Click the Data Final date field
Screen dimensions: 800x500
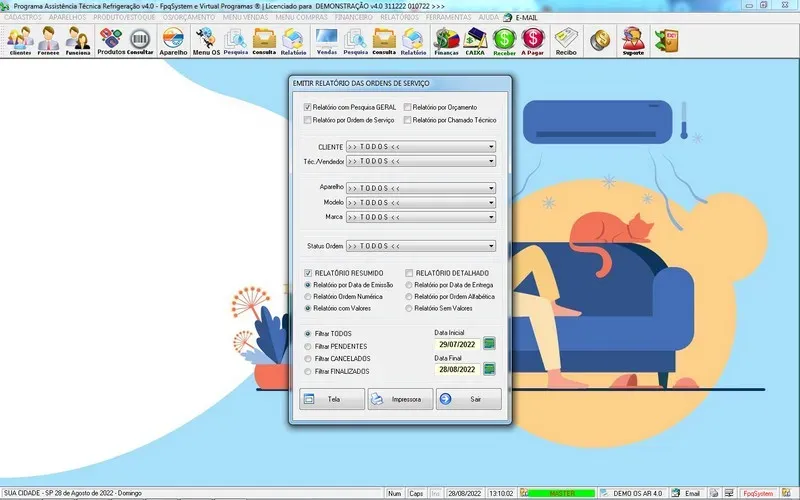click(457, 370)
